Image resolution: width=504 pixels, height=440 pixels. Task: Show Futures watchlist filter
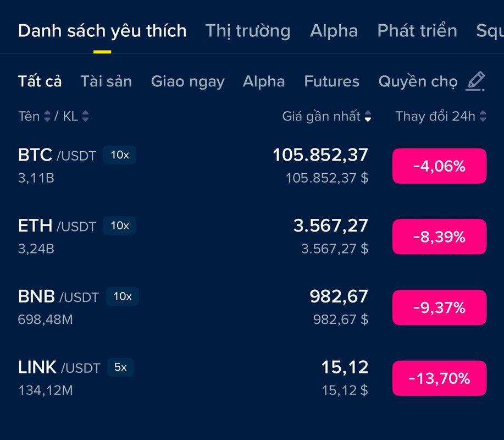point(331,81)
